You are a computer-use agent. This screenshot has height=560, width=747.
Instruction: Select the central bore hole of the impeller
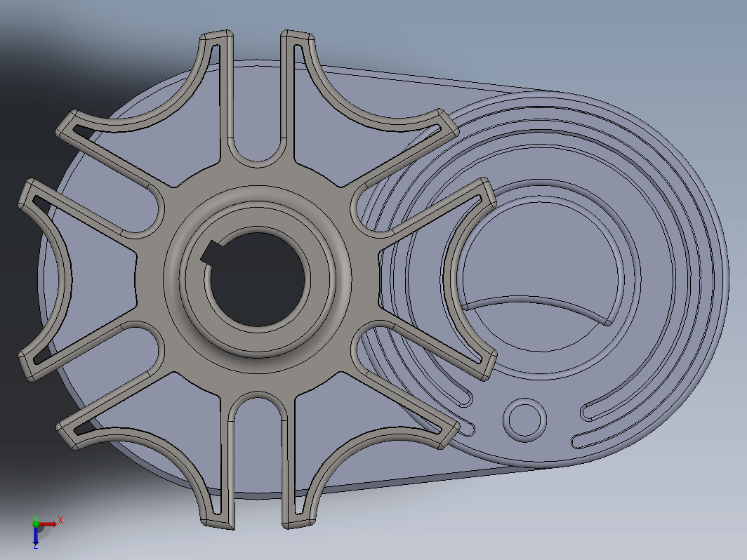click(x=258, y=279)
